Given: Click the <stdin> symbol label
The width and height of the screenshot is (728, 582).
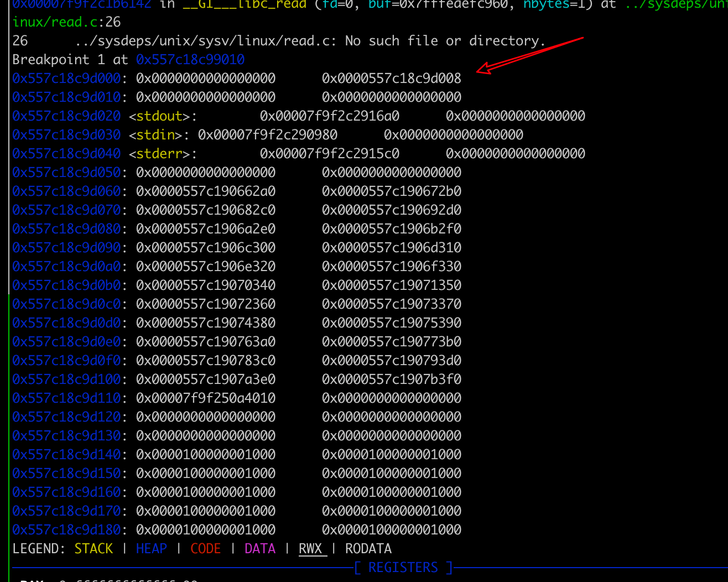Looking at the screenshot, I should (156, 135).
